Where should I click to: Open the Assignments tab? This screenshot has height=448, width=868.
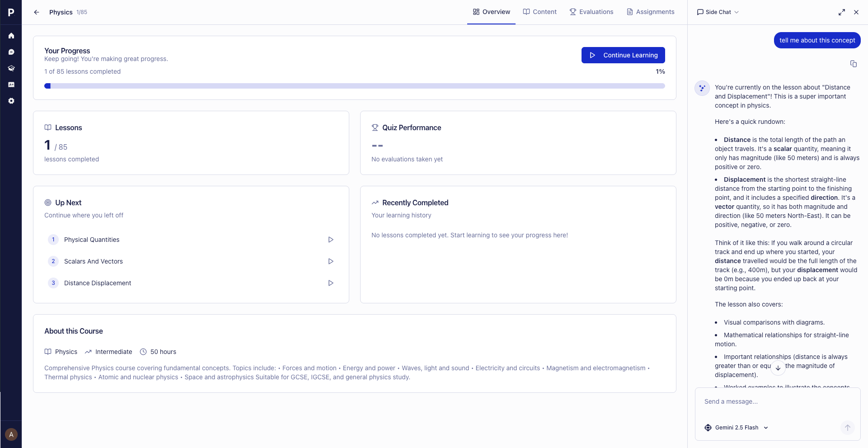pyautogui.click(x=650, y=12)
